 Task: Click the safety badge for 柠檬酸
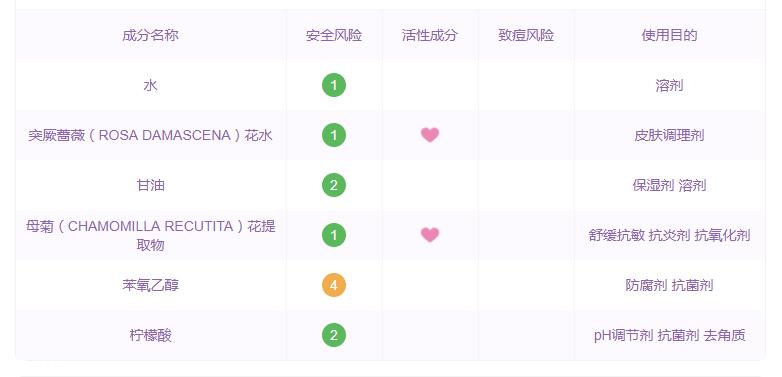334,335
